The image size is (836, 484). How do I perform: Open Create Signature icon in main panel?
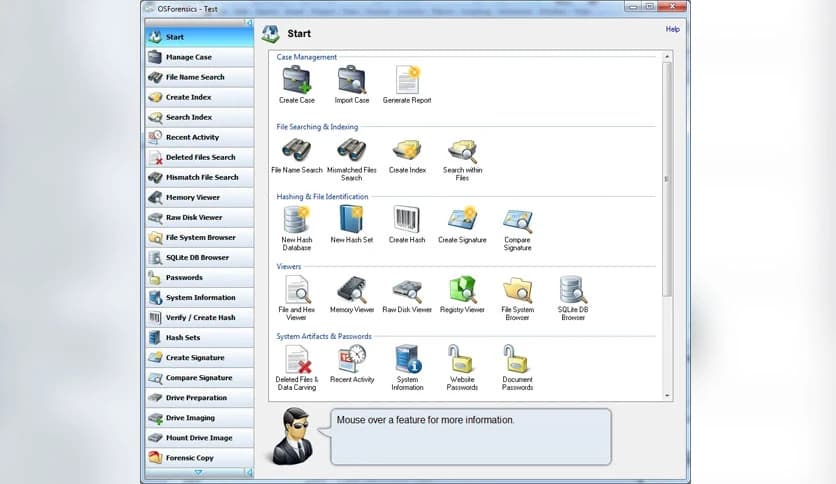click(x=462, y=220)
